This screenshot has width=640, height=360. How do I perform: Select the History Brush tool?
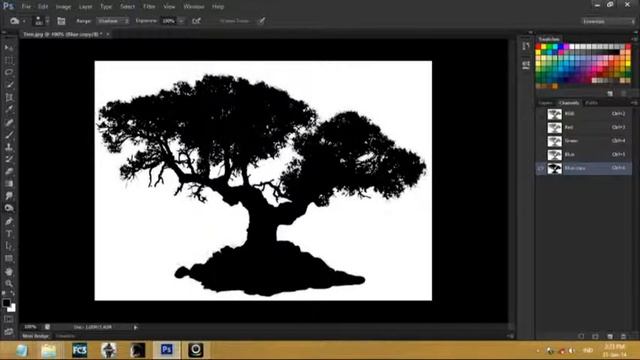[x=9, y=159]
